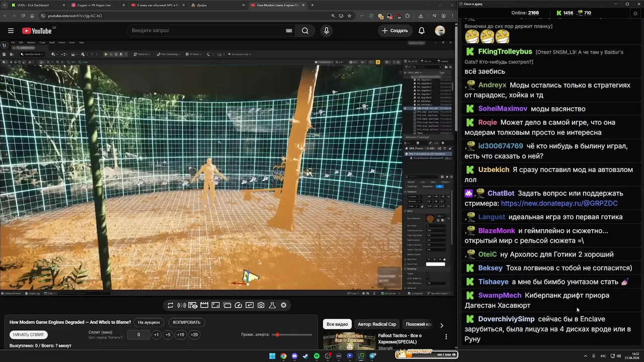Add 20 minutes with +20 button
This screenshot has height=362, width=644.
point(194,335)
